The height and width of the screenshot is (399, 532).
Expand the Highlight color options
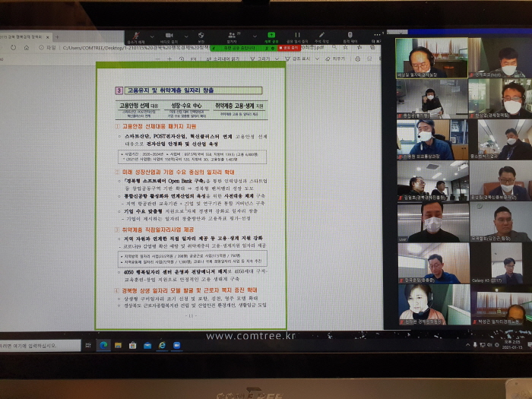(318, 59)
